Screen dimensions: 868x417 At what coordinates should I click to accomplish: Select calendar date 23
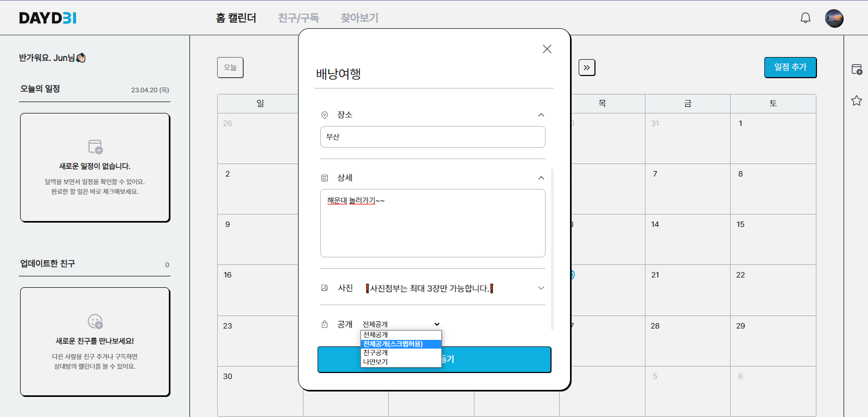point(227,326)
